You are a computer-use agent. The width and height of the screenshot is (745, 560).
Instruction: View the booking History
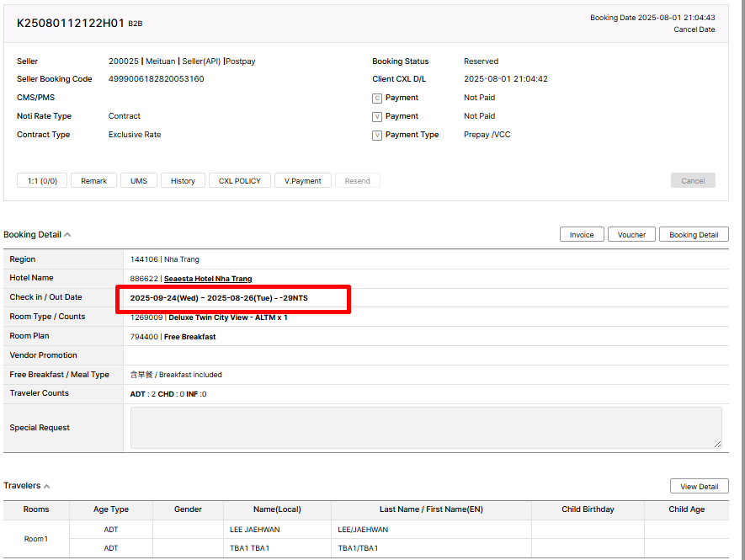183,181
